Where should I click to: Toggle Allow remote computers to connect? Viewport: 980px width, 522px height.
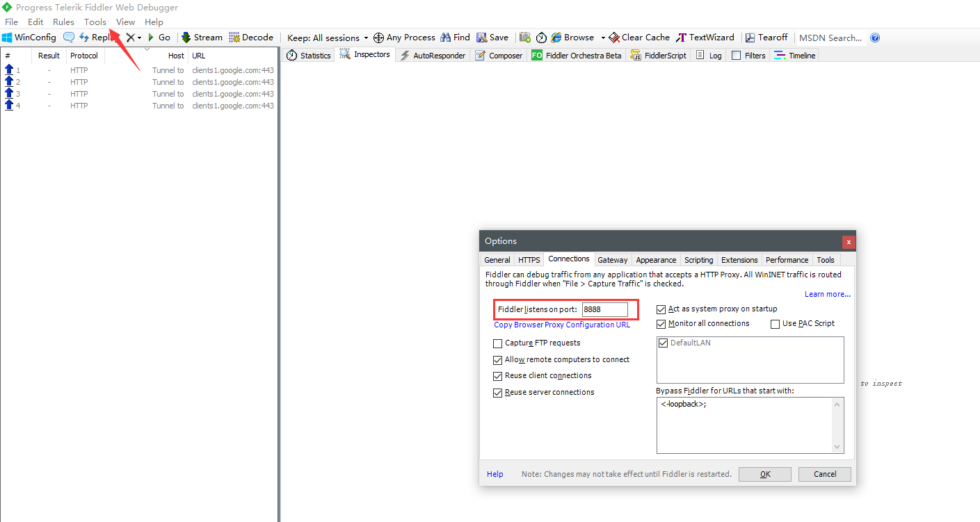pos(497,360)
